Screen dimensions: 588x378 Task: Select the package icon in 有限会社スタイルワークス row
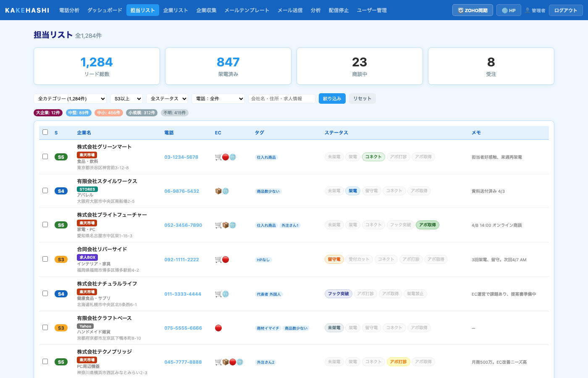coord(218,191)
